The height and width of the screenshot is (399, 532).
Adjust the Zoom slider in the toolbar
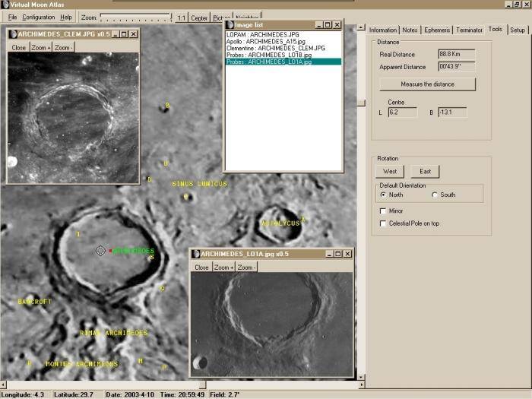click(x=135, y=17)
